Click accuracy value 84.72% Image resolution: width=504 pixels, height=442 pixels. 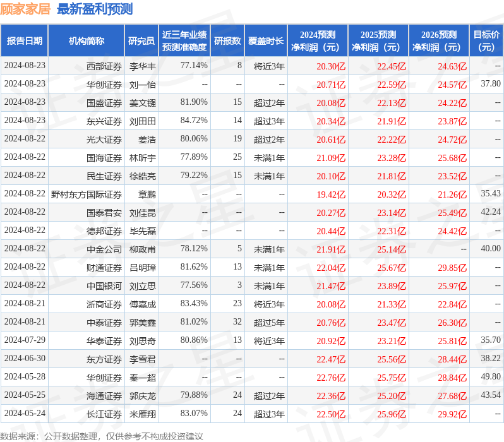click(194, 121)
